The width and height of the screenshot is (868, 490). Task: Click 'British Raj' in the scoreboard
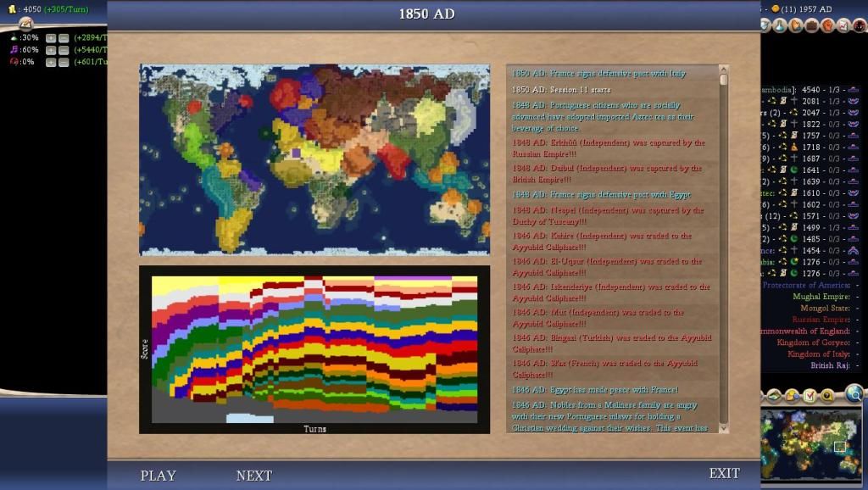(831, 365)
